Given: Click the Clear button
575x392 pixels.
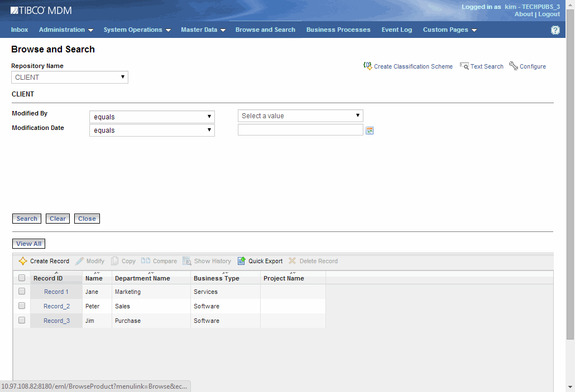Looking at the screenshot, I should (57, 219).
